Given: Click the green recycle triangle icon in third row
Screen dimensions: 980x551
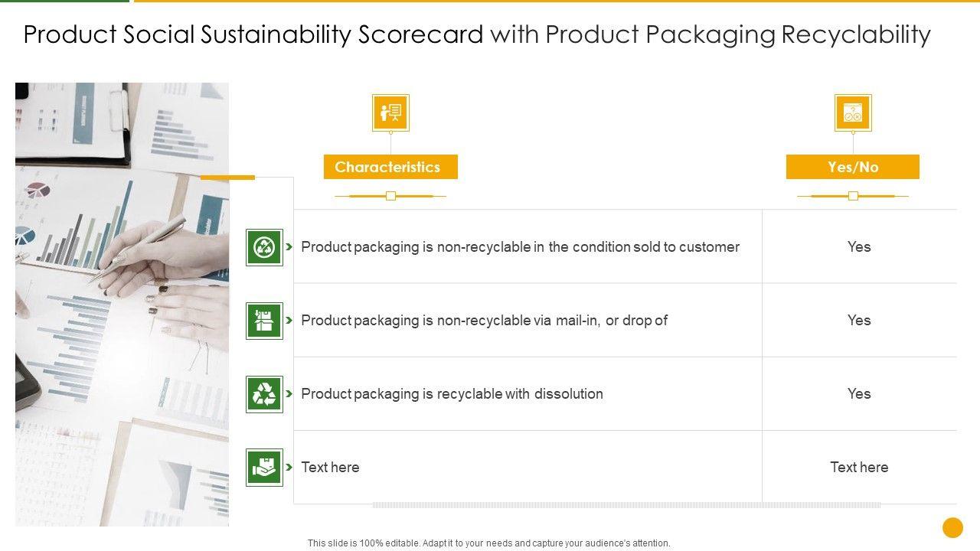Looking at the screenshot, I should [264, 394].
